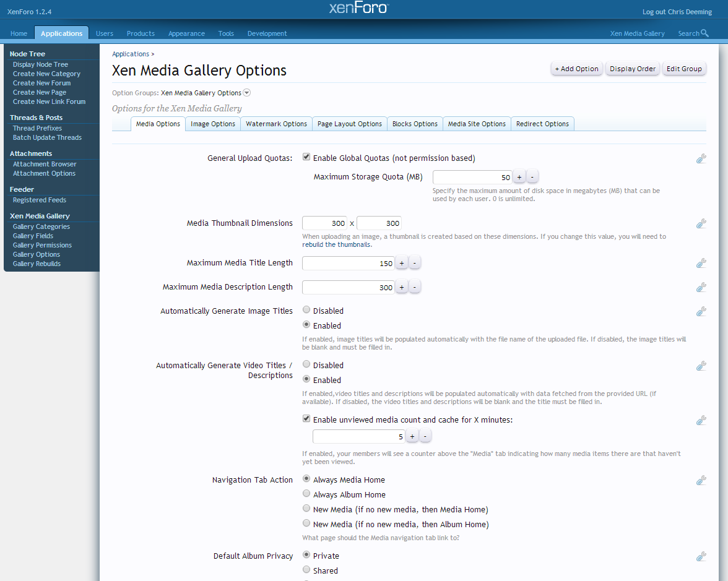Follow the rebuild the thumbnails link
Image resolution: width=728 pixels, height=581 pixels.
pyautogui.click(x=336, y=244)
